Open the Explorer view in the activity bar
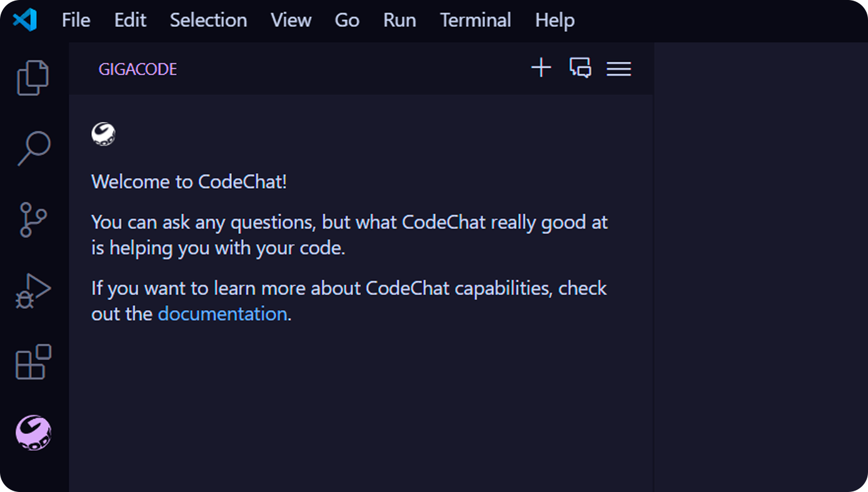This screenshot has height=492, width=868. click(33, 78)
